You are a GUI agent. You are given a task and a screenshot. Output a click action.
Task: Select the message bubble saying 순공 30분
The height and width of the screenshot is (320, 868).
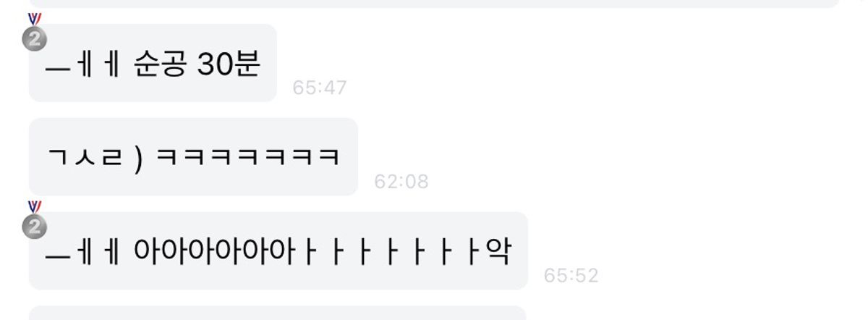tap(153, 63)
